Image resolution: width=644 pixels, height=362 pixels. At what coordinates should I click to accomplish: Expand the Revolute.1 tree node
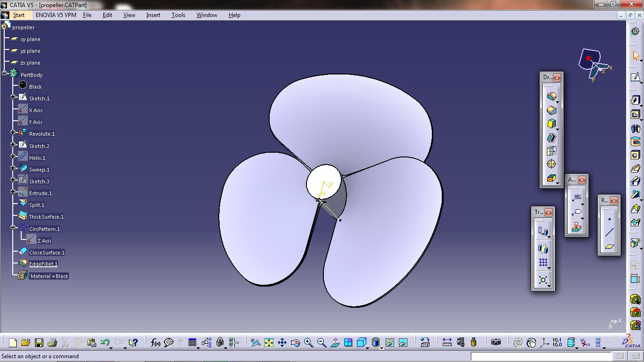[13, 133]
